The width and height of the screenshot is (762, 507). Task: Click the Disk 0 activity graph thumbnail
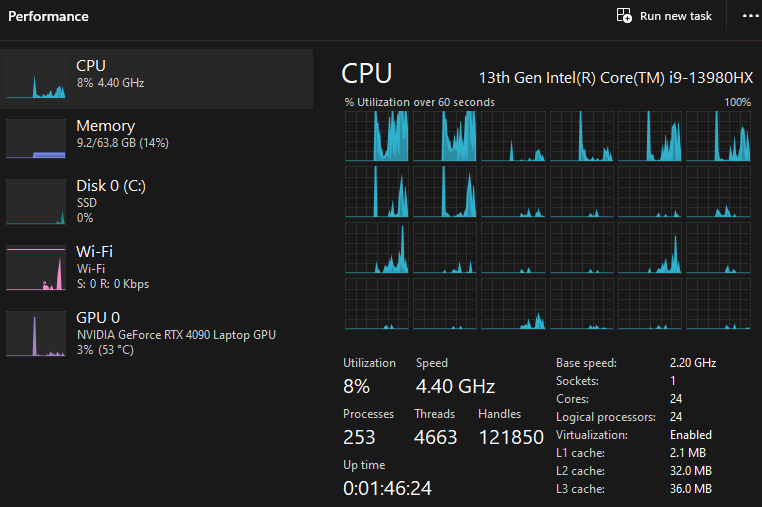[x=36, y=202]
